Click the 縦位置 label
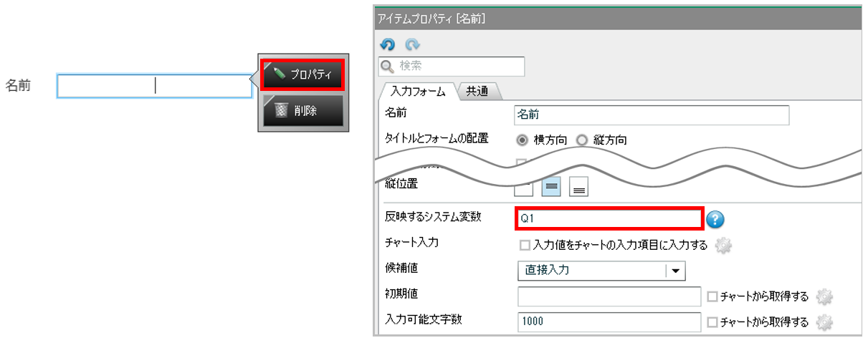This screenshot has height=358, width=868. pos(401,183)
